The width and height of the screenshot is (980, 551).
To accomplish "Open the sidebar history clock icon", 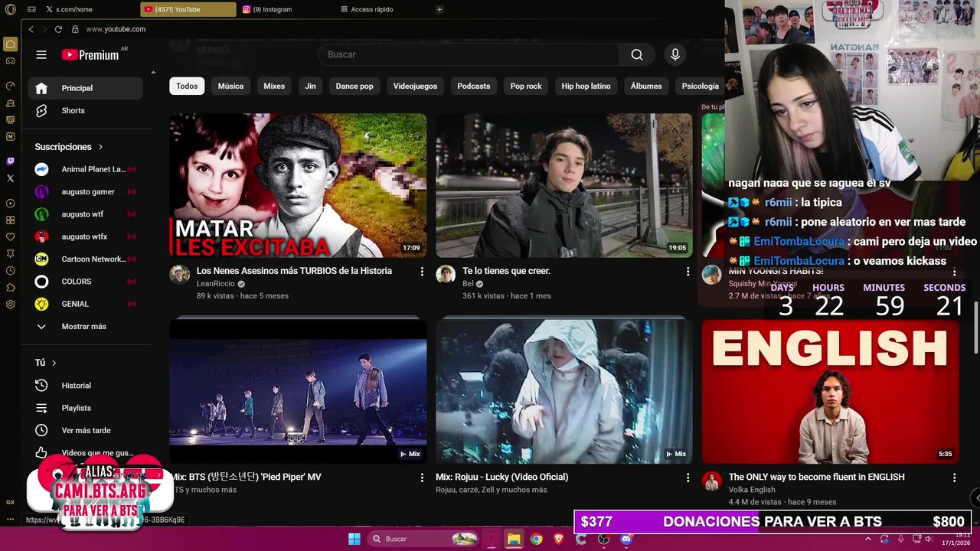I will pyautogui.click(x=10, y=271).
